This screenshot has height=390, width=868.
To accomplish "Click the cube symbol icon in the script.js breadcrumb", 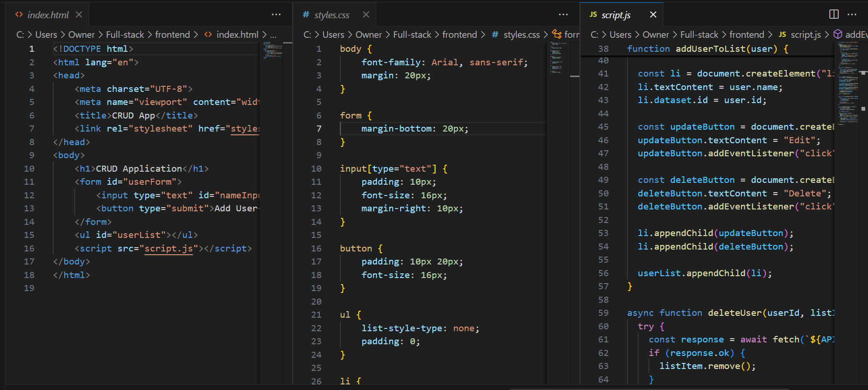I will tap(838, 34).
